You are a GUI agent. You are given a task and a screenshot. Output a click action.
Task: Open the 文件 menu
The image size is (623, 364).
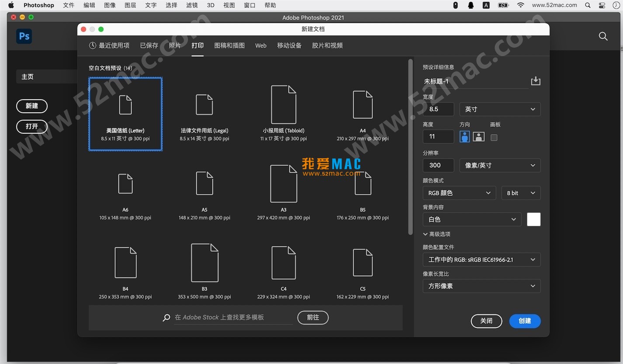coord(69,5)
